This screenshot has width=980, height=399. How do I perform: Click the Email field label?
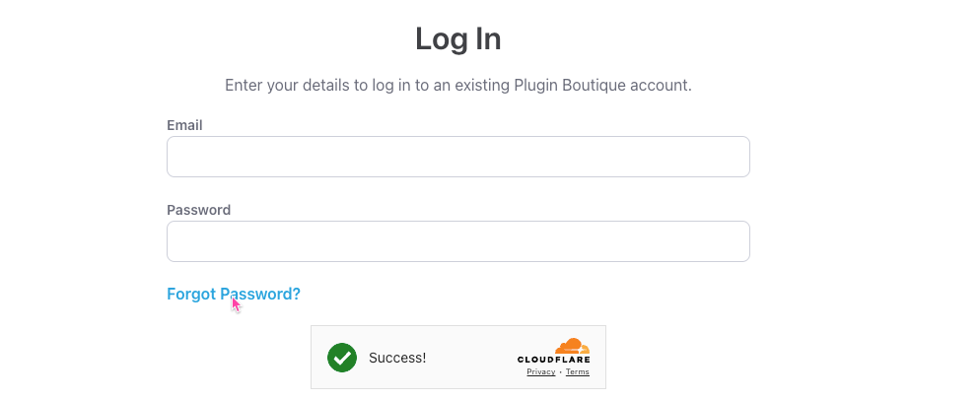tap(184, 125)
